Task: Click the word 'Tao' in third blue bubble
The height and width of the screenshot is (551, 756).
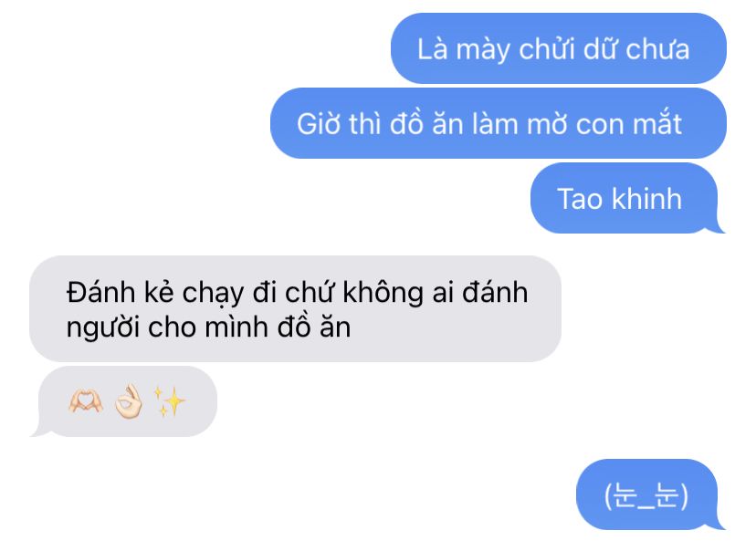Action: 581,199
